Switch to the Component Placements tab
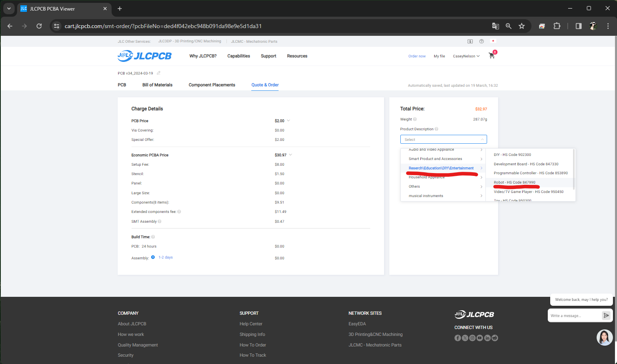 pos(212,85)
